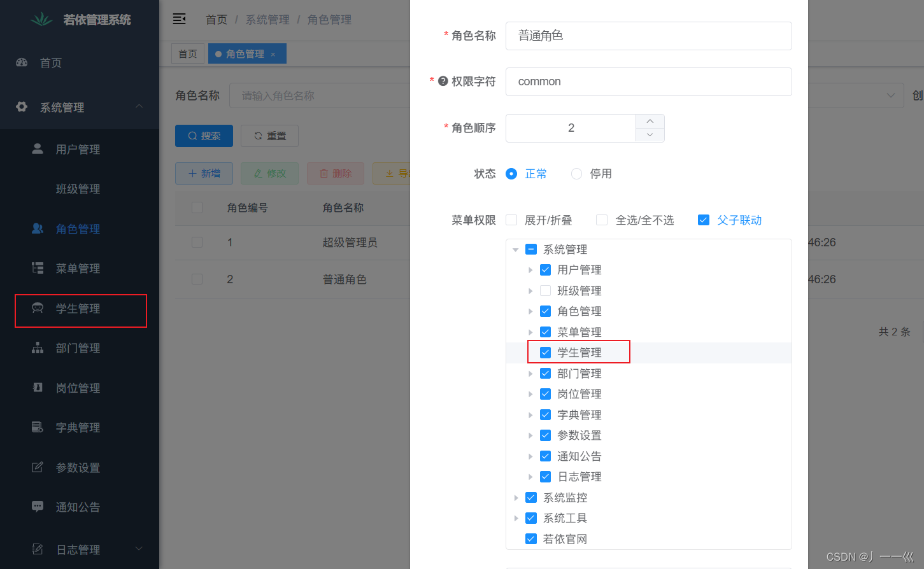
Task: Uncheck the 父子联动 checkbox
Action: click(704, 220)
